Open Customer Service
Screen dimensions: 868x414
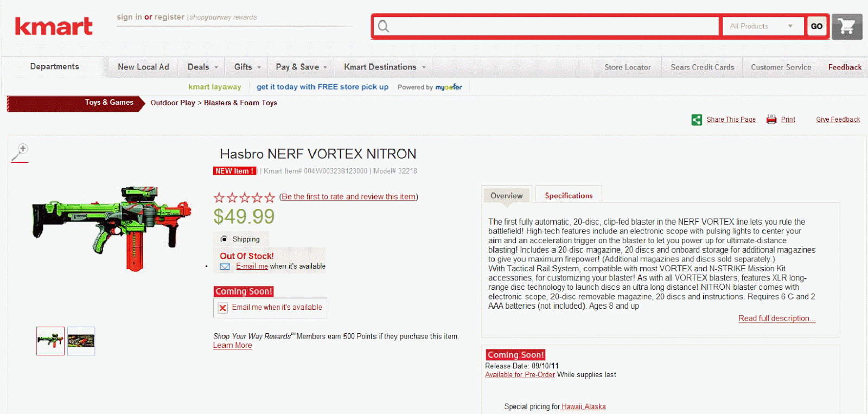coord(781,67)
